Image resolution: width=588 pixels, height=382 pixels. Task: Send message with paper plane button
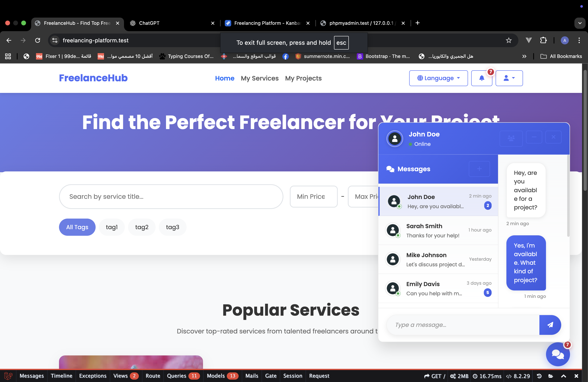pos(550,325)
